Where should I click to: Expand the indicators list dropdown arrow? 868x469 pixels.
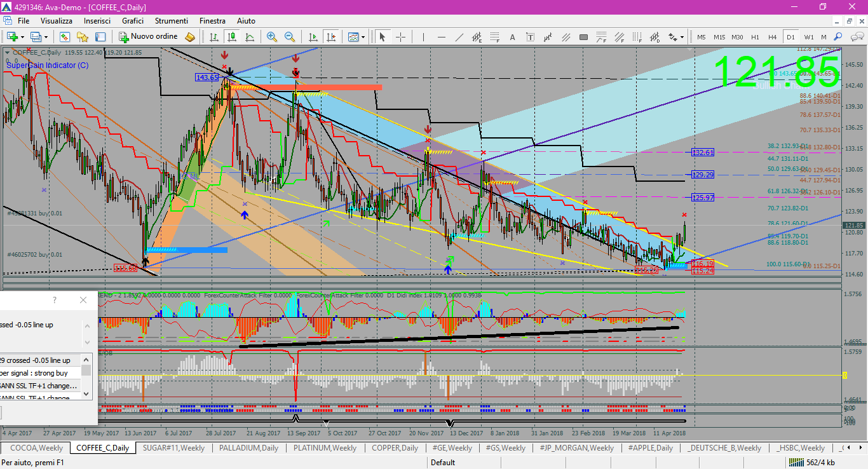[x=363, y=37]
